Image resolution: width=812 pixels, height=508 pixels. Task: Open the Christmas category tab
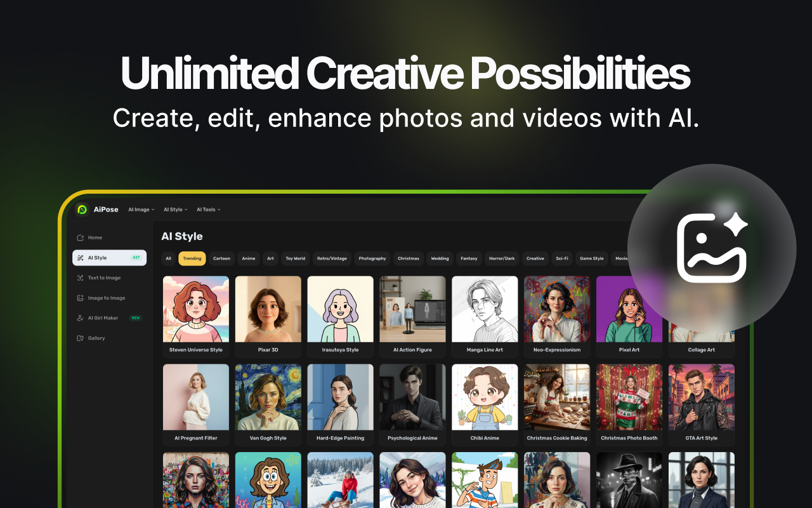(x=409, y=258)
